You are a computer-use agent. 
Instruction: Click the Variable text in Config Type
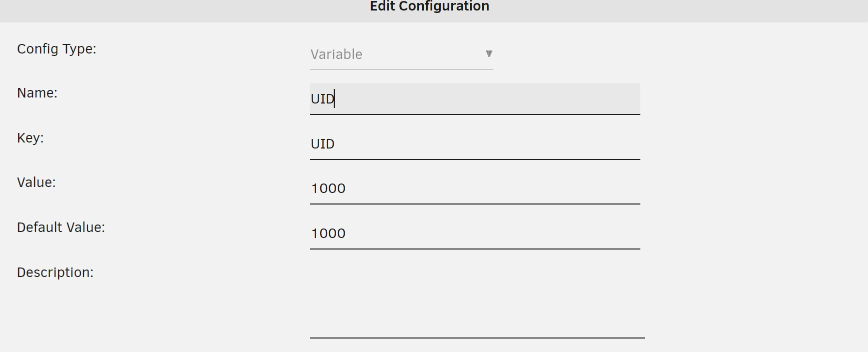pos(336,54)
